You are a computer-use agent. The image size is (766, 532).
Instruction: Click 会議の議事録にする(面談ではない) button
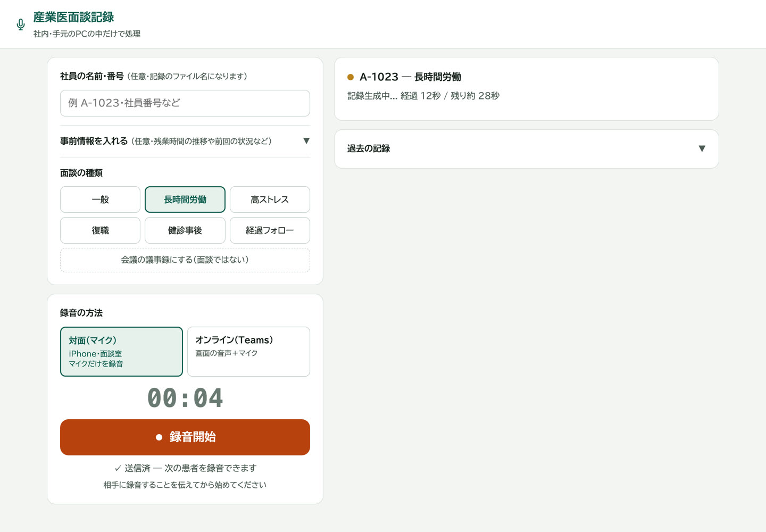(185, 260)
